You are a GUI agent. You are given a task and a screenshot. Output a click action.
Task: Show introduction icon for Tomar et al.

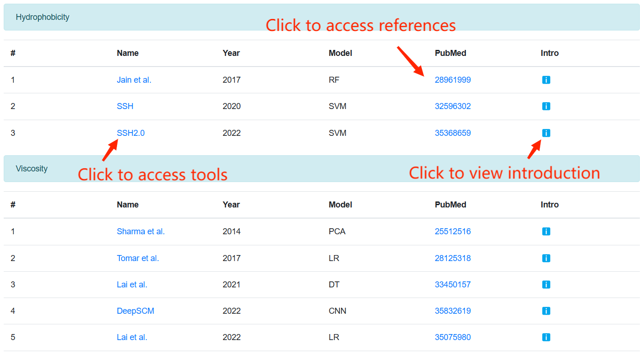point(546,258)
